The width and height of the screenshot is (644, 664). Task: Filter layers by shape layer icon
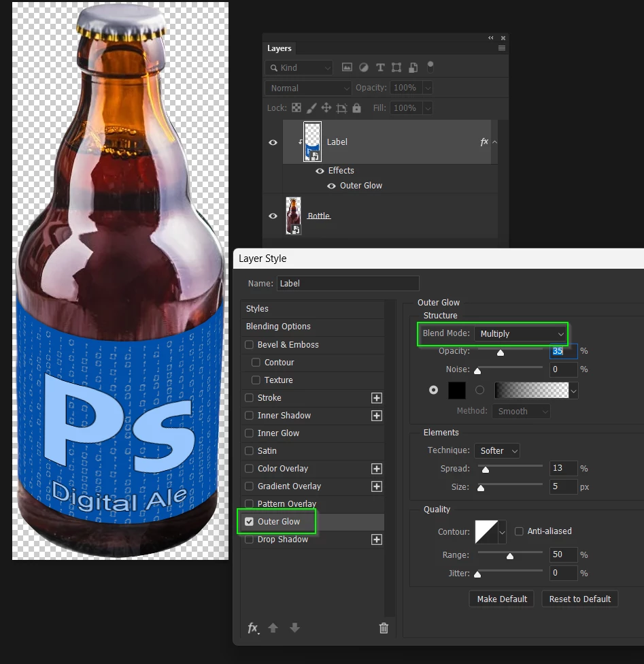point(396,67)
